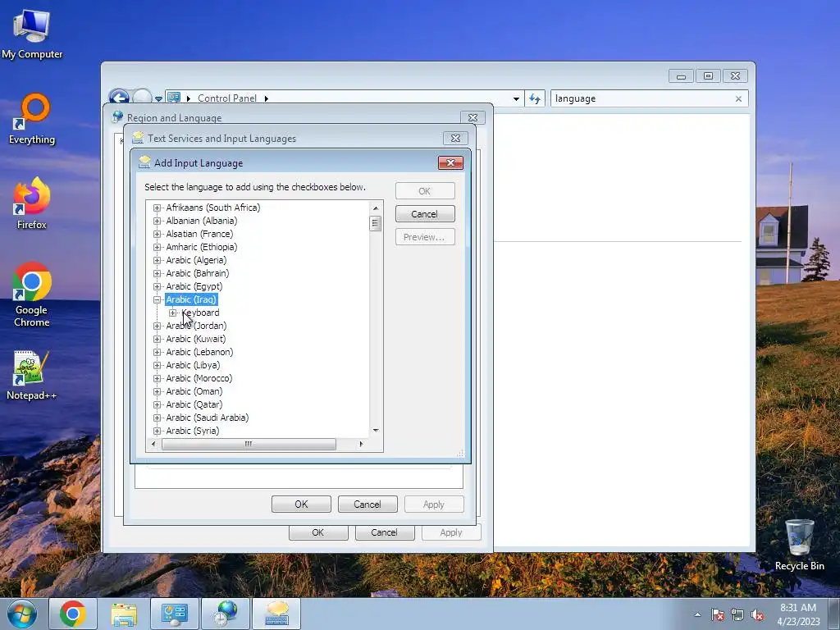Switch to Text Services keyboard taskbar item
The height and width of the screenshot is (630, 840).
(276, 614)
